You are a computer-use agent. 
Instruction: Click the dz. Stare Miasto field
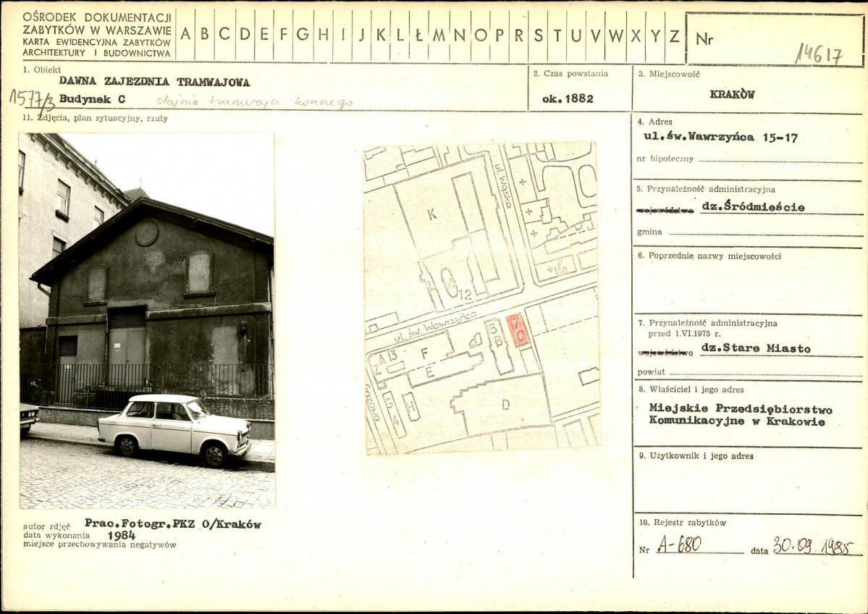(756, 348)
